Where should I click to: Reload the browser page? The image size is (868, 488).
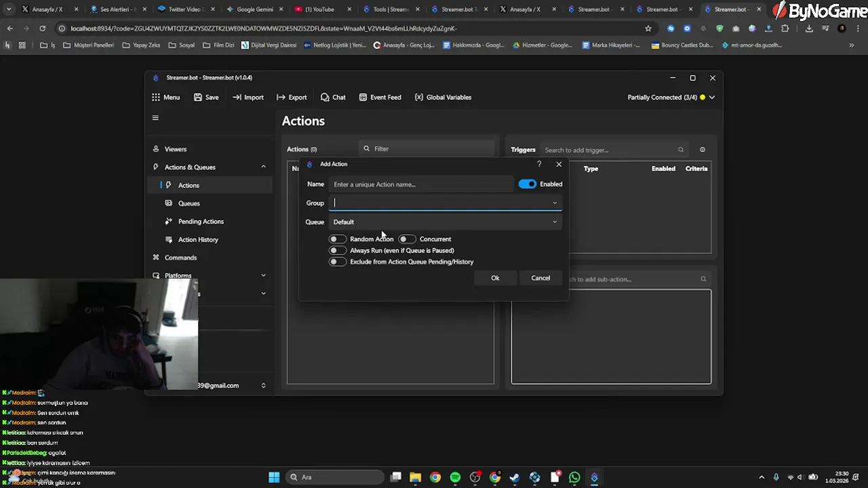coord(42,28)
